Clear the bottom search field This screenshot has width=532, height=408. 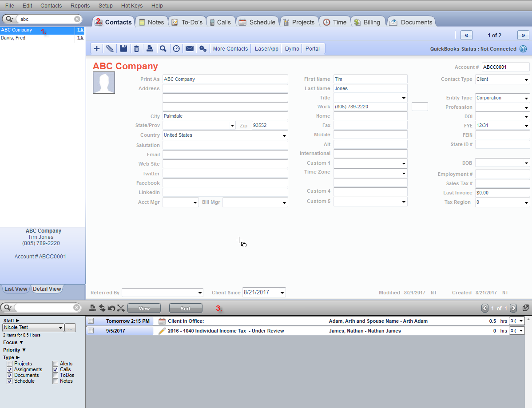tap(77, 307)
